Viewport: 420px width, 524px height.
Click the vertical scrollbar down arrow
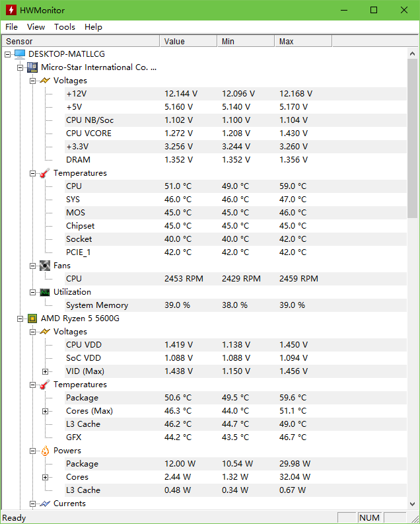click(413, 505)
